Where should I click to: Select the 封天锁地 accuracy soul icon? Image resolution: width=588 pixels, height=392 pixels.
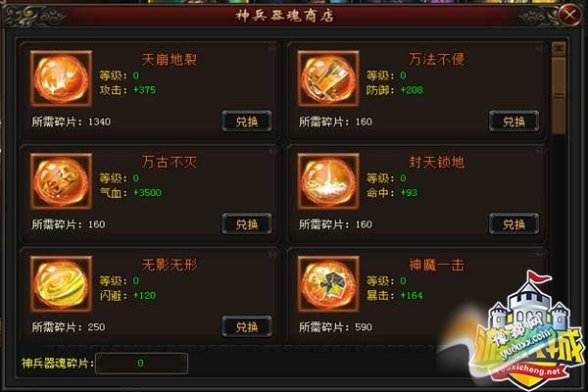pos(328,181)
